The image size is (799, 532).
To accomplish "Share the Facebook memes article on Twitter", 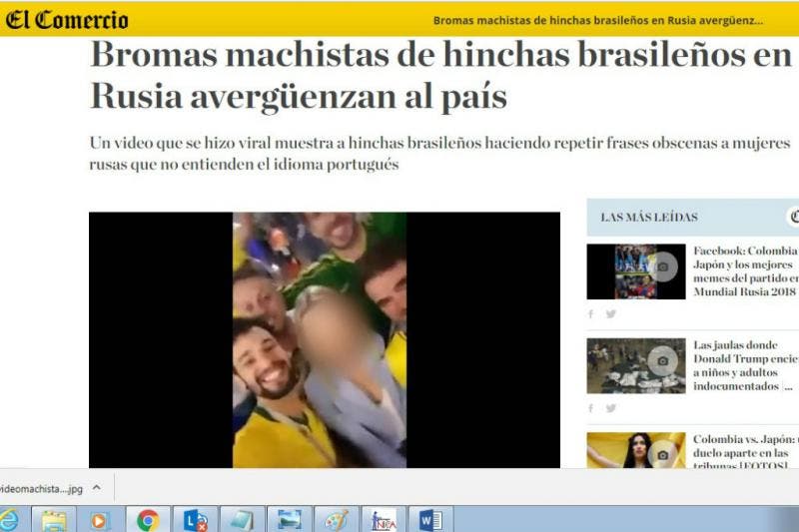I will [610, 313].
